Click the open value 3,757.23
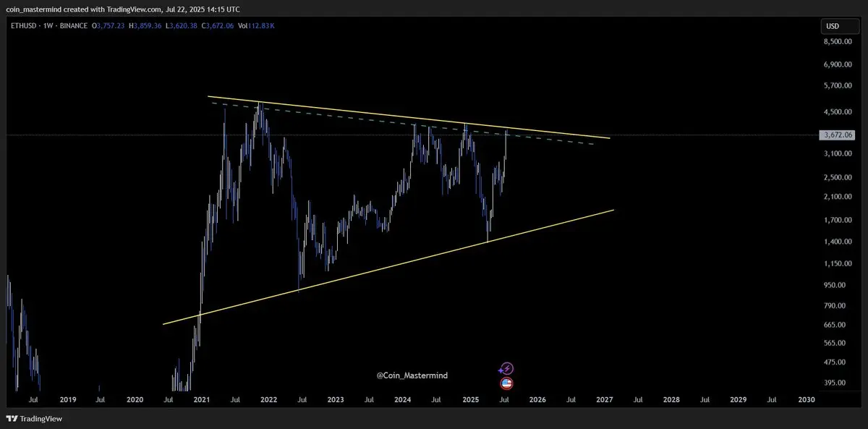868x429 pixels. [111, 26]
